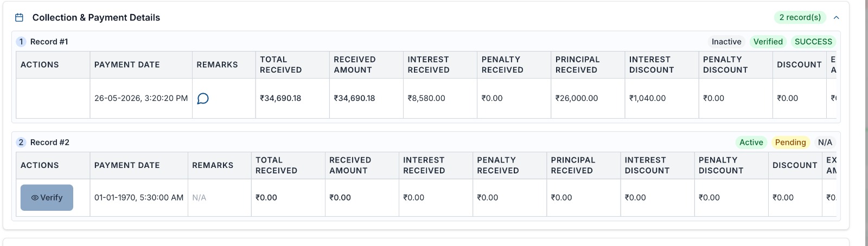Click the ₹34,690.18 Total Received cell
The height and width of the screenshot is (246, 868).
point(280,98)
